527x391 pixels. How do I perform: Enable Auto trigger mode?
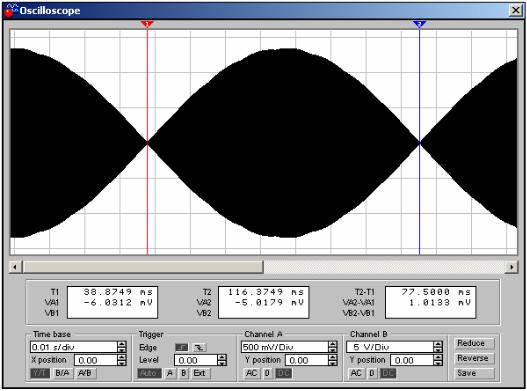point(149,373)
